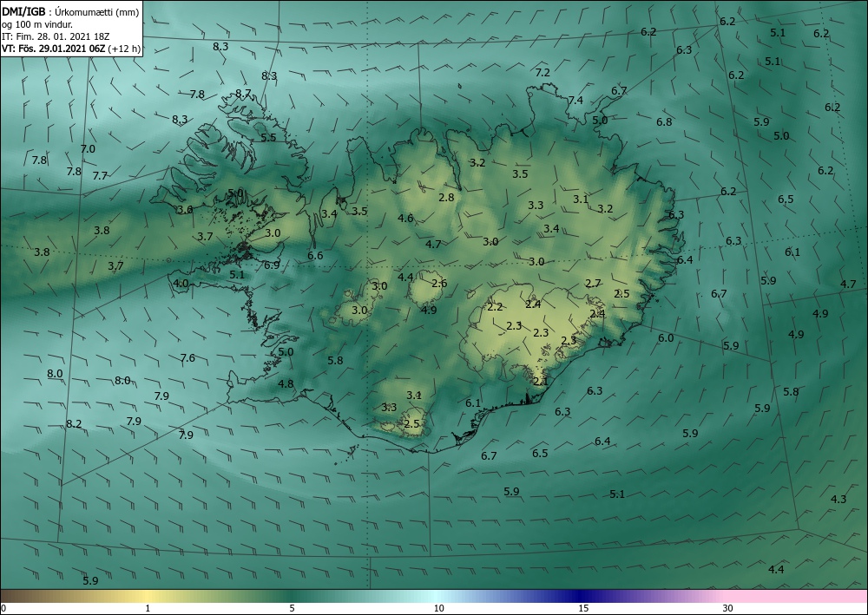The width and height of the screenshot is (868, 615).
Task: Click the 5.5 value on the map
Action: click(268, 138)
